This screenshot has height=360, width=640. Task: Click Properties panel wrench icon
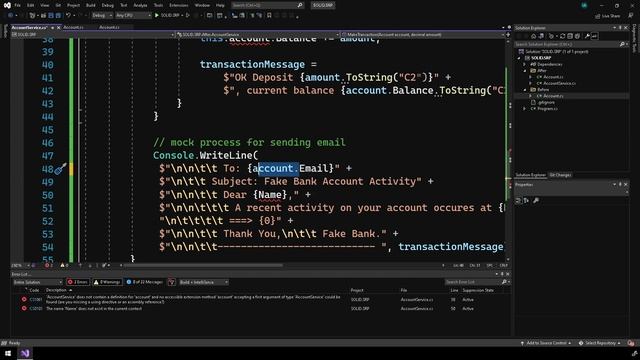pos(536,200)
